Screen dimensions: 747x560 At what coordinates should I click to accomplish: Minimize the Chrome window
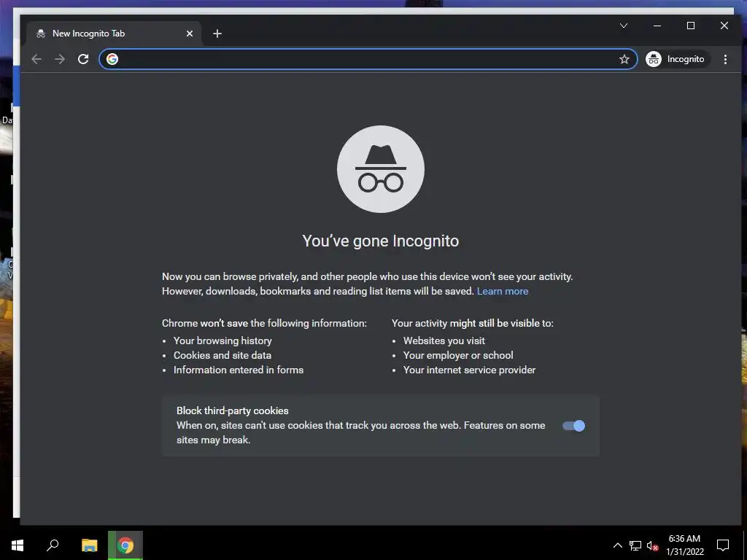(x=657, y=26)
